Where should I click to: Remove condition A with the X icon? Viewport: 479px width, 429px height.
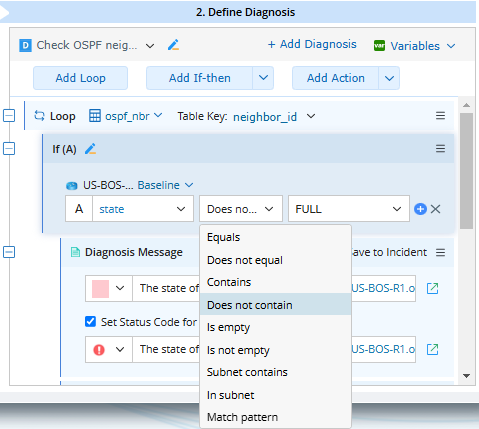435,209
